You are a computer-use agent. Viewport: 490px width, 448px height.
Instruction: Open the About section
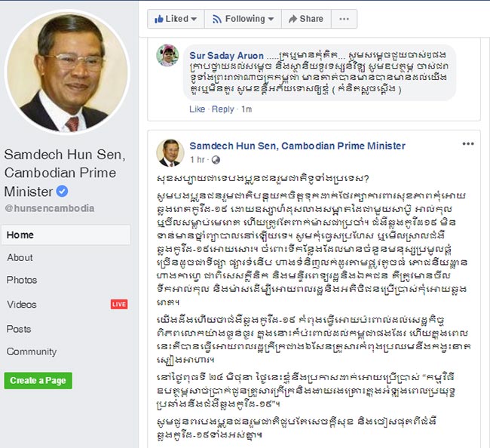pos(20,258)
